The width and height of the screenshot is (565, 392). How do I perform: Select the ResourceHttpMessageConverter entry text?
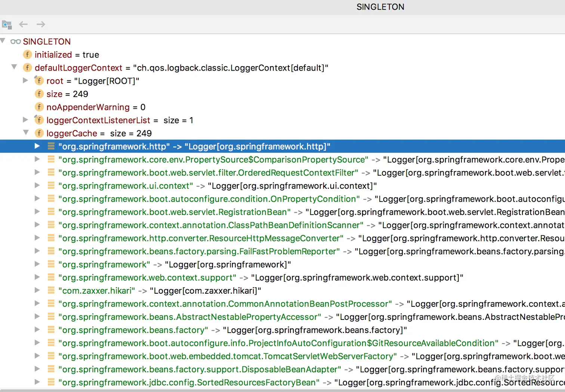(x=312, y=238)
